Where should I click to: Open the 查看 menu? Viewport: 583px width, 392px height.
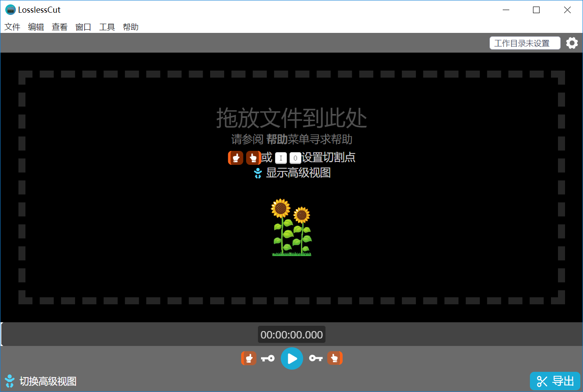click(60, 27)
